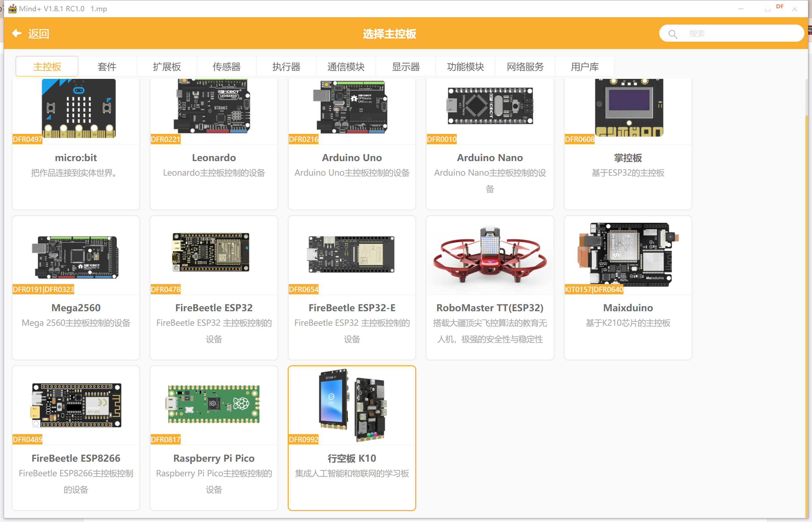Switch to the 用户库 tab

585,66
